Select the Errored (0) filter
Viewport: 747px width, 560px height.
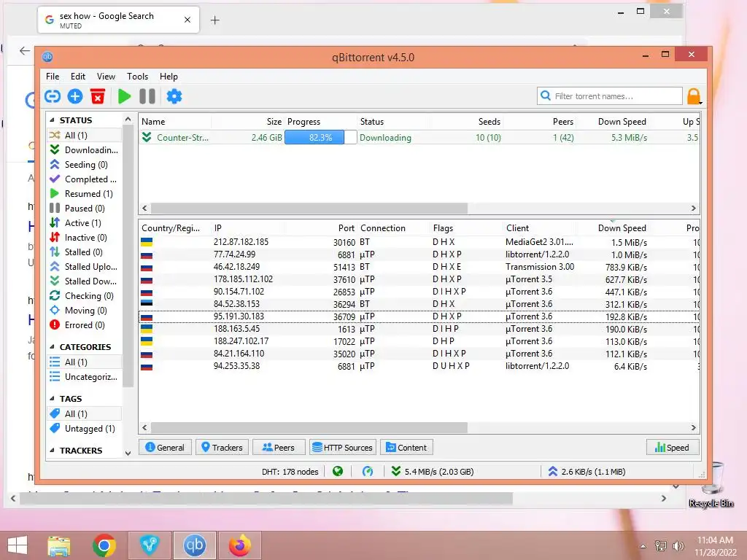pyautogui.click(x=84, y=325)
